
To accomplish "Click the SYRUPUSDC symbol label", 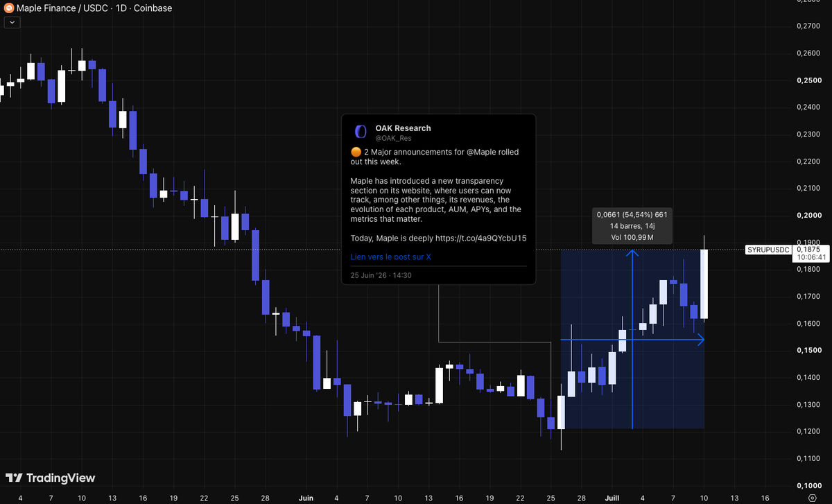I will 768,249.
